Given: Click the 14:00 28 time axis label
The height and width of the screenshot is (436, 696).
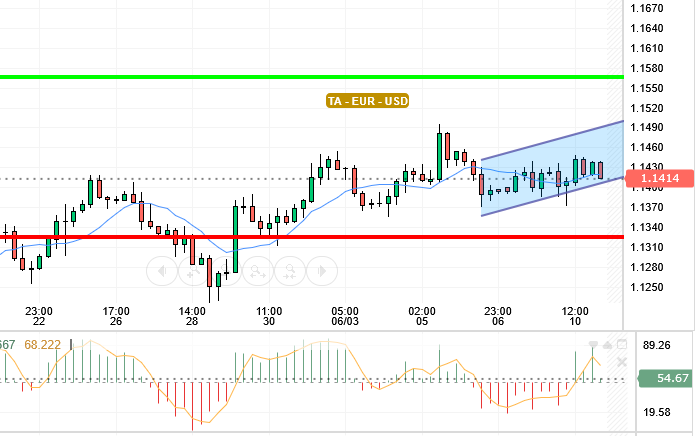Looking at the screenshot, I should pos(192,316).
